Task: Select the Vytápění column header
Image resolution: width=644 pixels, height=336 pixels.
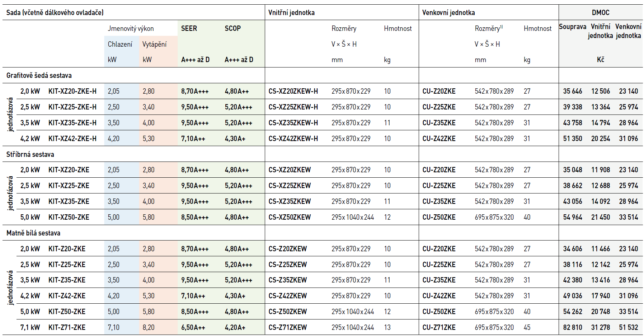Action: [x=154, y=44]
